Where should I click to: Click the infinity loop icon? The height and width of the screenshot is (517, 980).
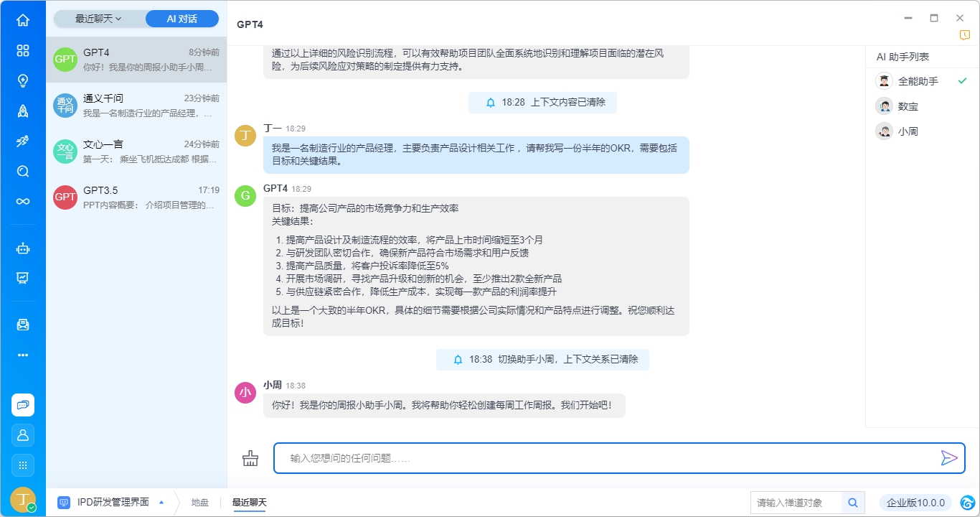(x=23, y=201)
